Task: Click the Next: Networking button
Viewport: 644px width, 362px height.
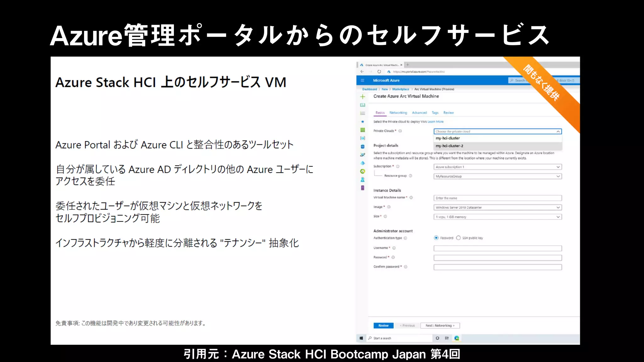Action: click(x=440, y=326)
